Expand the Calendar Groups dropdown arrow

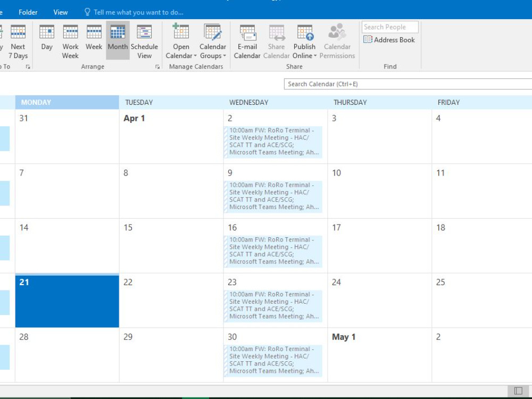tap(225, 56)
